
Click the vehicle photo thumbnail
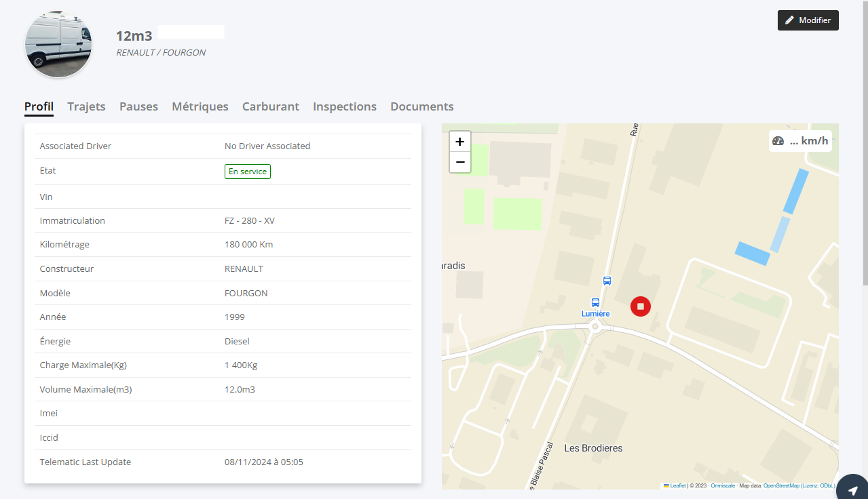tap(58, 43)
